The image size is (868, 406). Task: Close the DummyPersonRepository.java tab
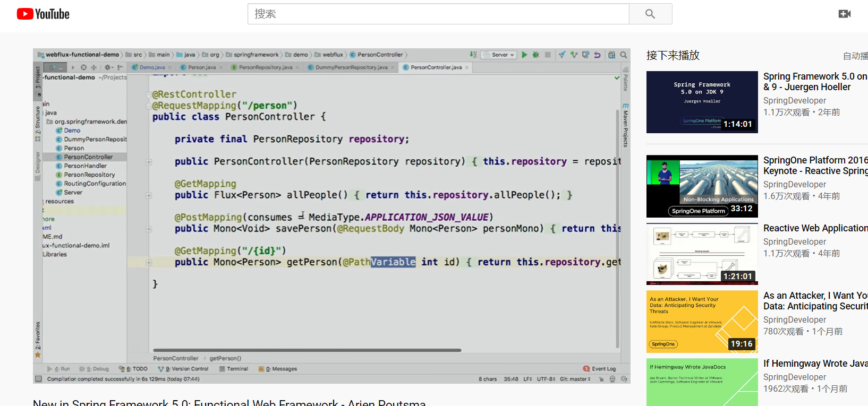pyautogui.click(x=393, y=67)
